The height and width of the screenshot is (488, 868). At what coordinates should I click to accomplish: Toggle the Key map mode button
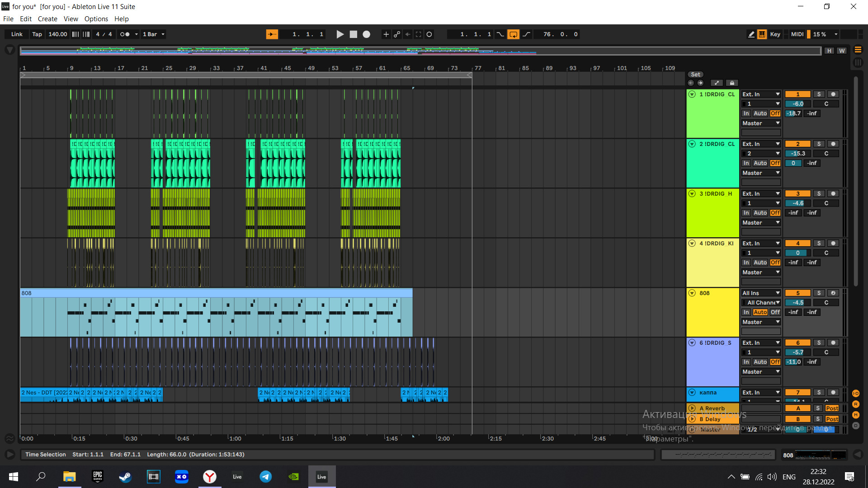(775, 34)
